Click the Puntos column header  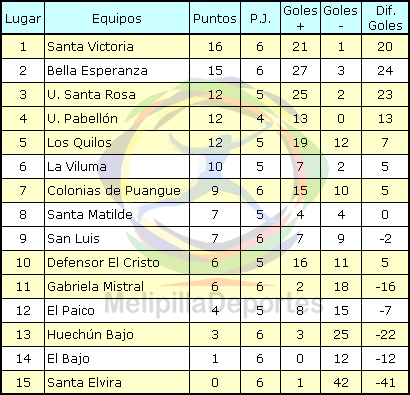click(x=215, y=18)
